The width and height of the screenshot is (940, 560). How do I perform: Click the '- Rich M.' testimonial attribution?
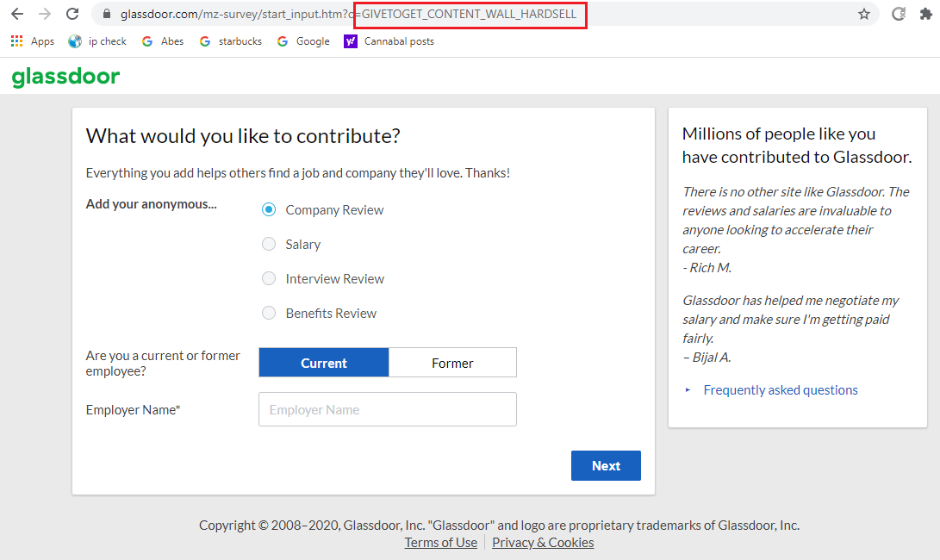click(x=707, y=268)
